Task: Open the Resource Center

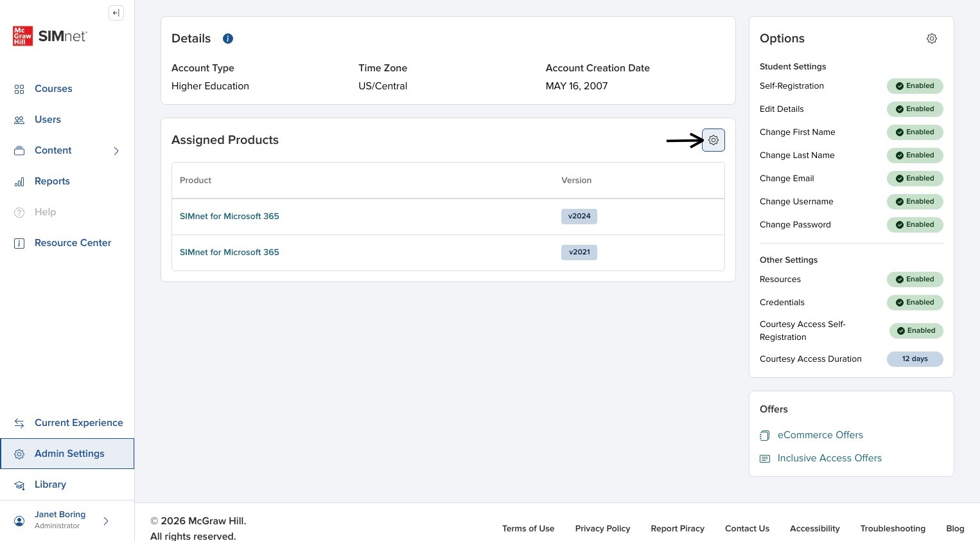Action: 73,243
